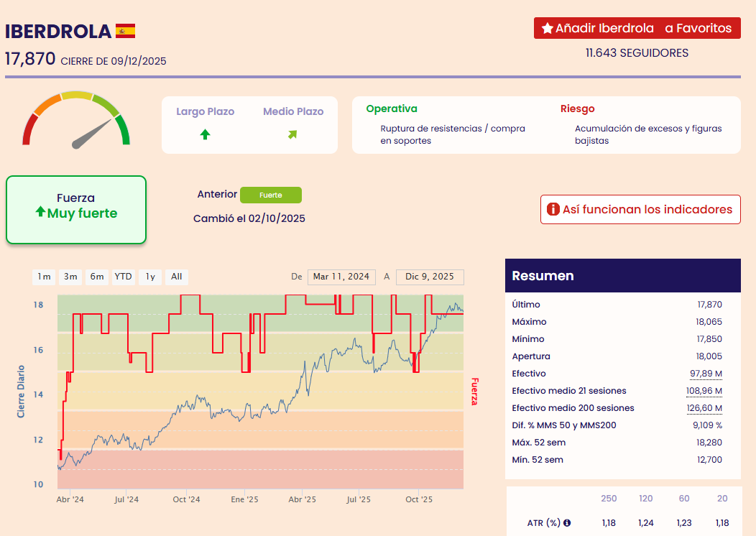Select the 6m chart range
Viewport: 756px width, 536px height.
(97, 277)
